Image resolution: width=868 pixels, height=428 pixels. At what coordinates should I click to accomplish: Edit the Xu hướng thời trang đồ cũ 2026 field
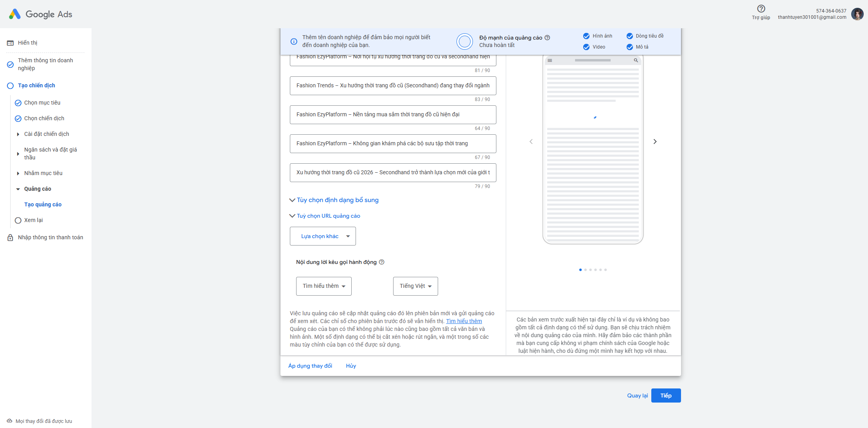[x=393, y=173]
